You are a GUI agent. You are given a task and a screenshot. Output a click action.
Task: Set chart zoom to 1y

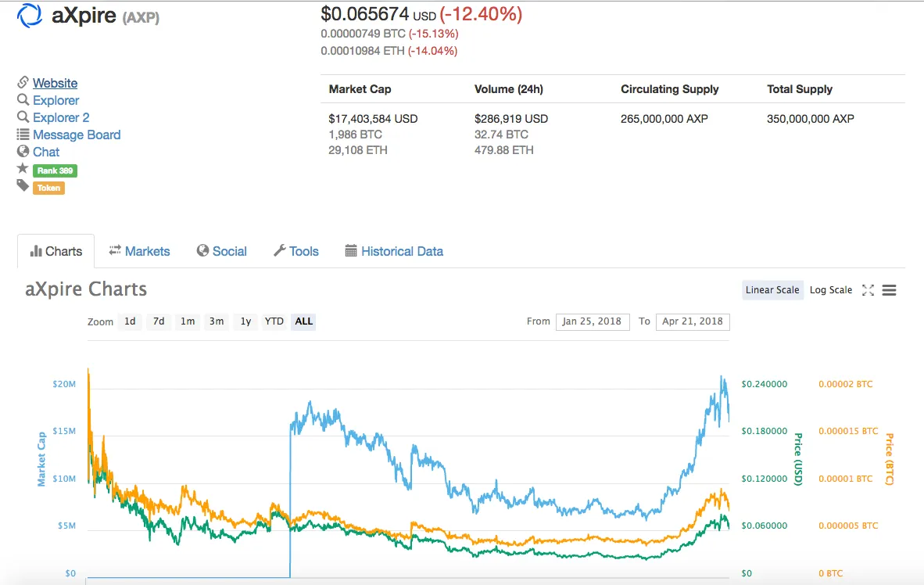coord(245,321)
